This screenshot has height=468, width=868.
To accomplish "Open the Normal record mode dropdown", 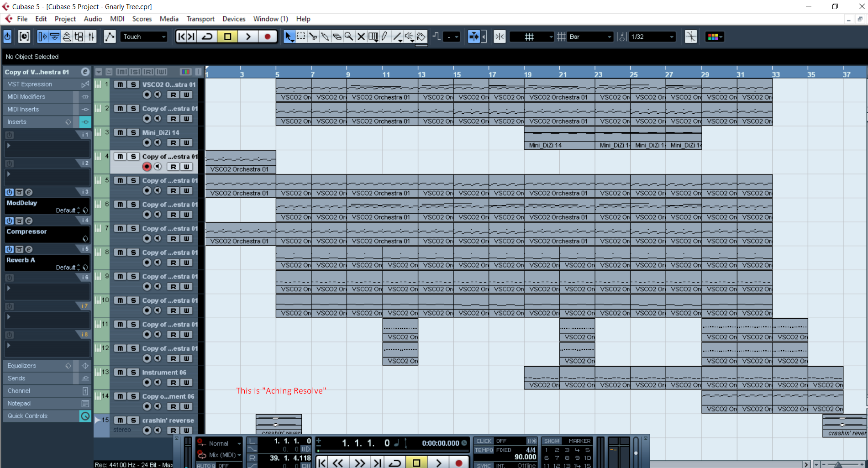I will [225, 443].
